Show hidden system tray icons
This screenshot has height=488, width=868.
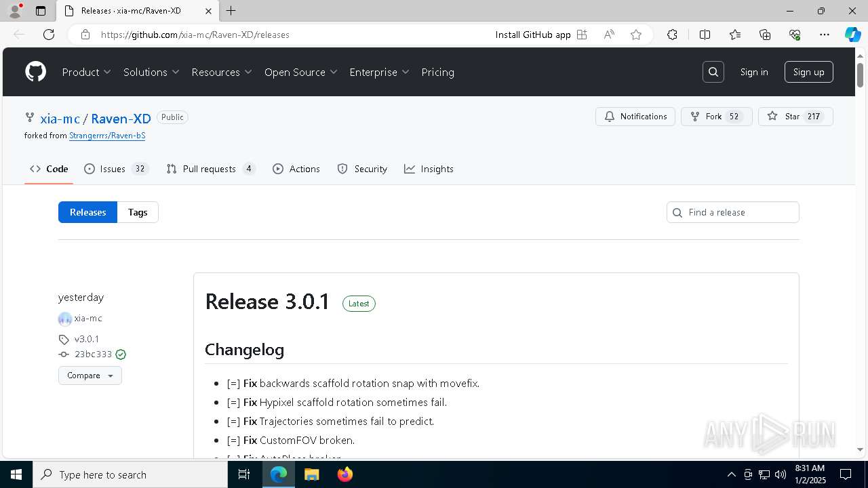pos(731,474)
